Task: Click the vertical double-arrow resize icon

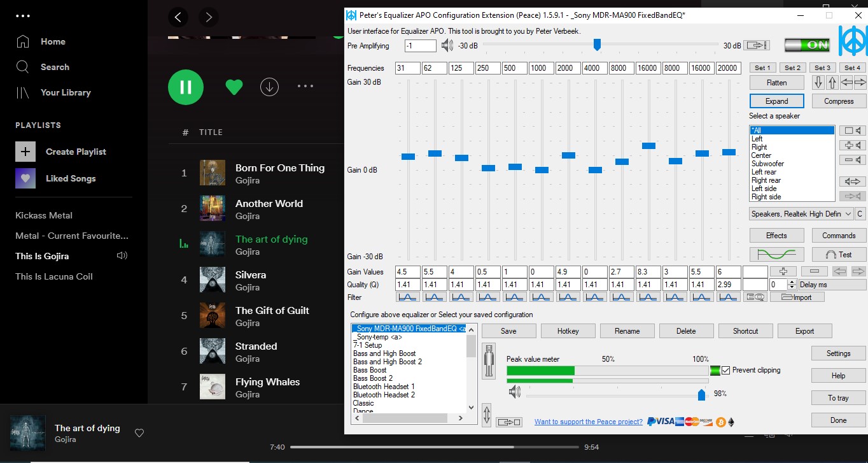Action: pyautogui.click(x=487, y=415)
